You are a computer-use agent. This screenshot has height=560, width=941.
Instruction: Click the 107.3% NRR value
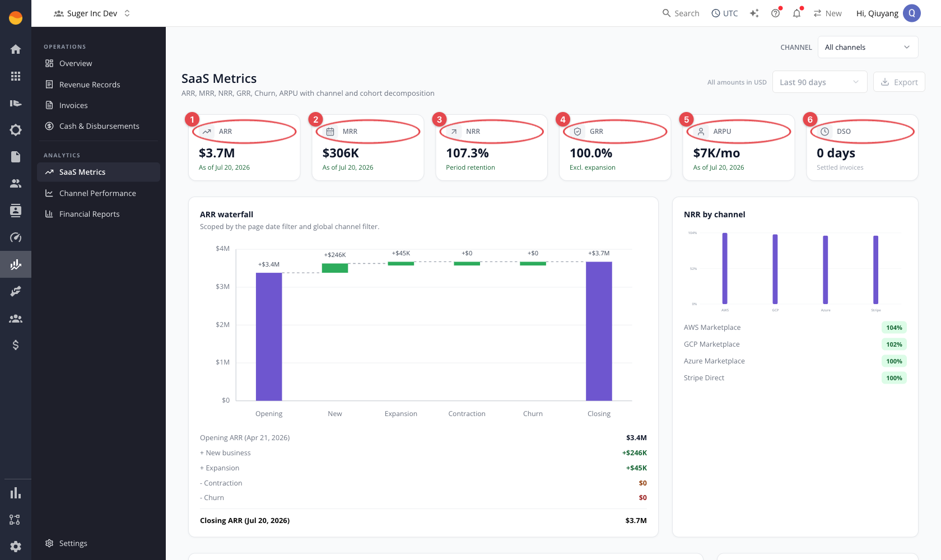pyautogui.click(x=467, y=153)
